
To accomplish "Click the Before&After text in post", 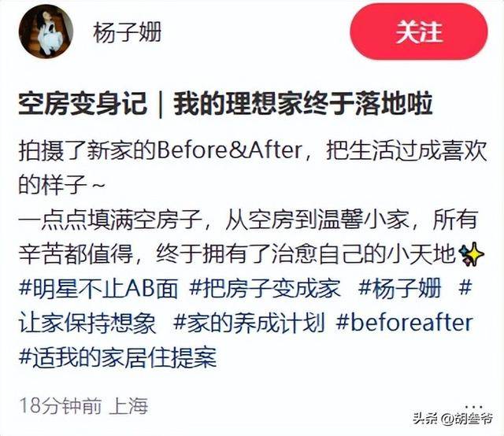I will point(230,150).
